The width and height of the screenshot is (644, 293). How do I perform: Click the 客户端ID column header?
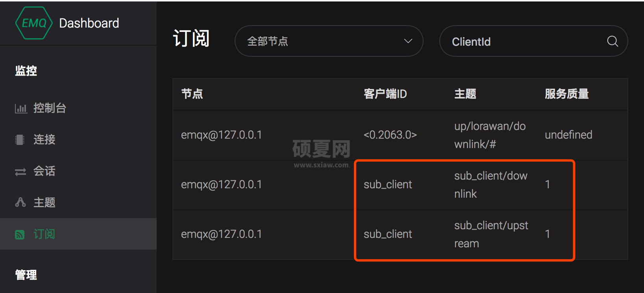pos(385,94)
